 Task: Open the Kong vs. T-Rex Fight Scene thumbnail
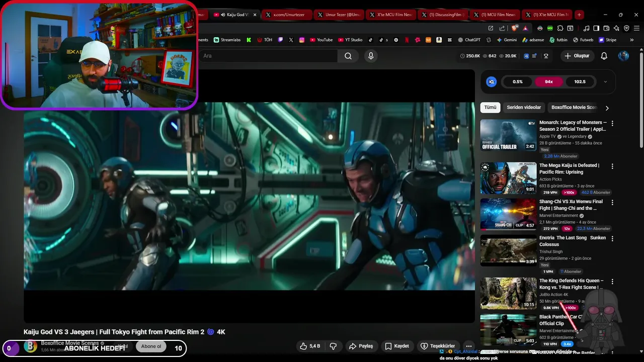coord(508,293)
